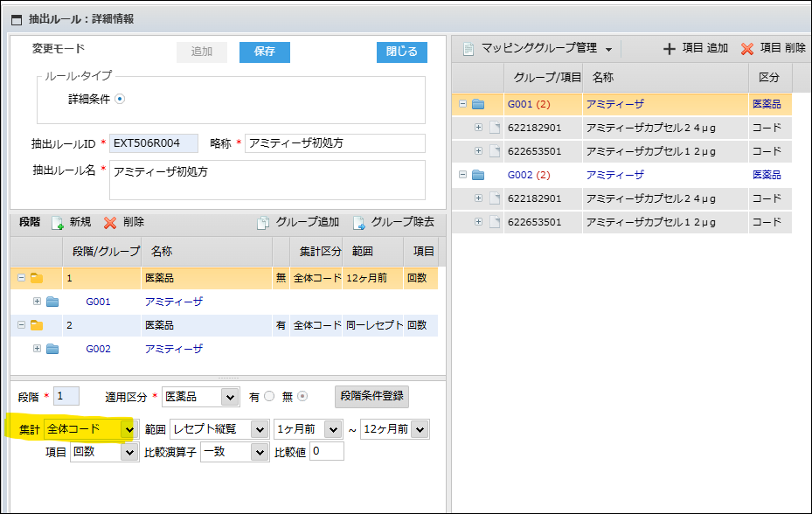Open the range end dropdown showing 12ヶ月前
The image size is (812, 514).
(x=420, y=429)
